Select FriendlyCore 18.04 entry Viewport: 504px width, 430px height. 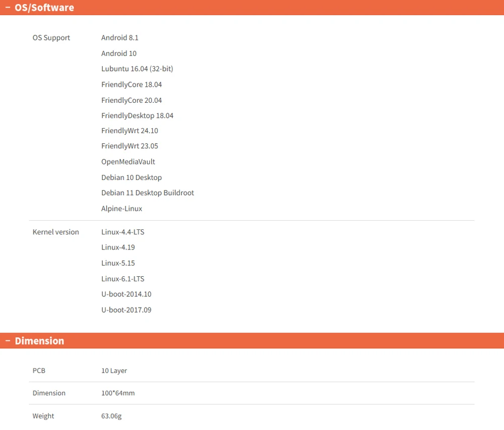(132, 85)
